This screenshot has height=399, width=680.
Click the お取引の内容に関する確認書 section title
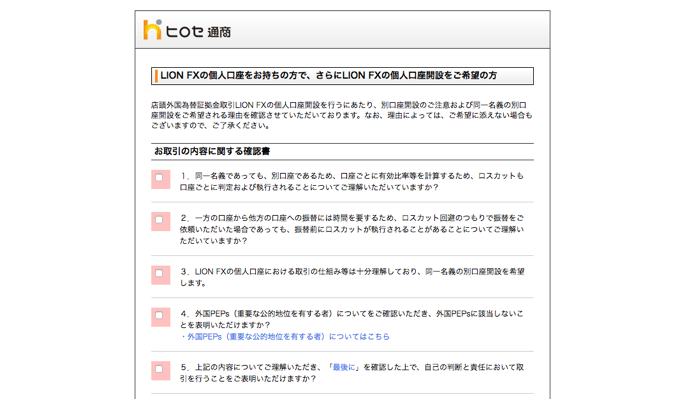[x=212, y=151]
